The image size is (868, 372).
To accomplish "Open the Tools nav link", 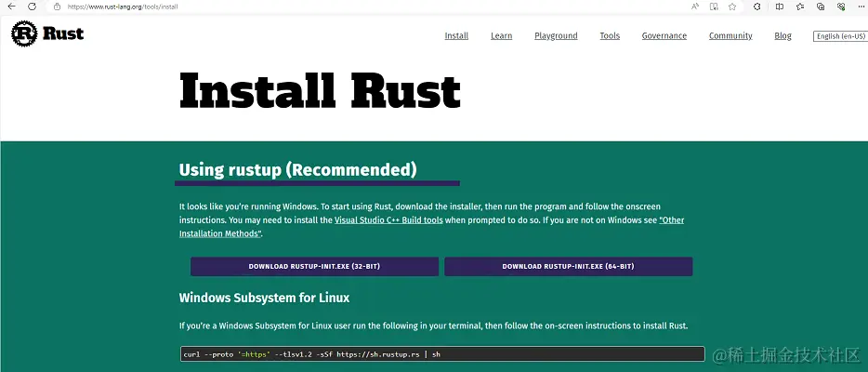I will pos(610,35).
